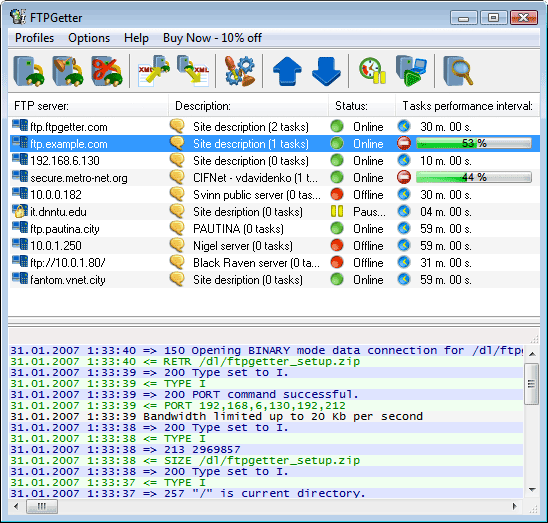The image size is (548, 523).
Task: Click horizontal scrollbar right arrow
Action: [x=514, y=506]
